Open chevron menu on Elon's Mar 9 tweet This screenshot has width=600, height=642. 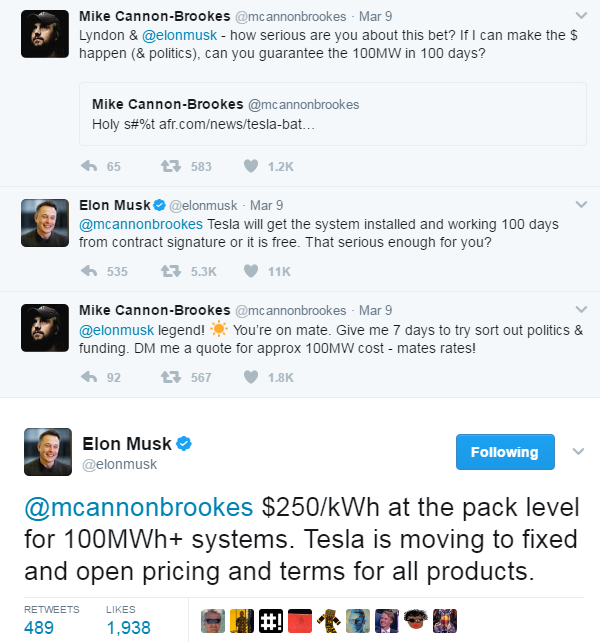(581, 204)
